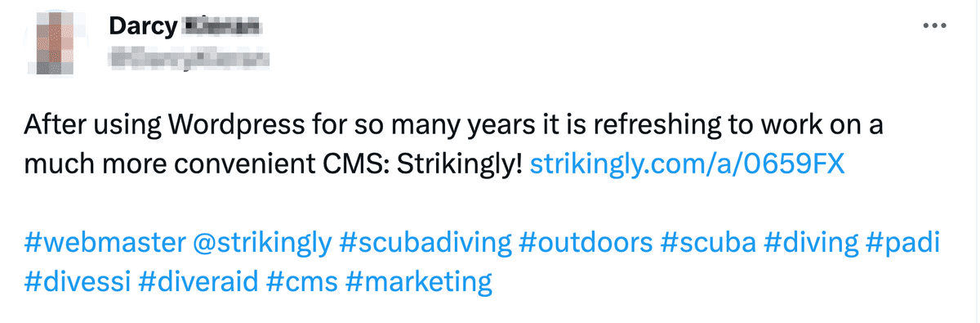Screen dimensions: 980x323
Task: Open the strikingly.com/a/0659FX link
Action: (688, 165)
